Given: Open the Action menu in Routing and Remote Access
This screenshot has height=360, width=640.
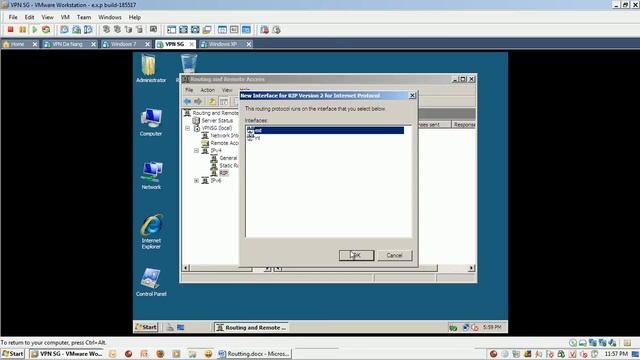Looking at the screenshot, I should point(207,90).
